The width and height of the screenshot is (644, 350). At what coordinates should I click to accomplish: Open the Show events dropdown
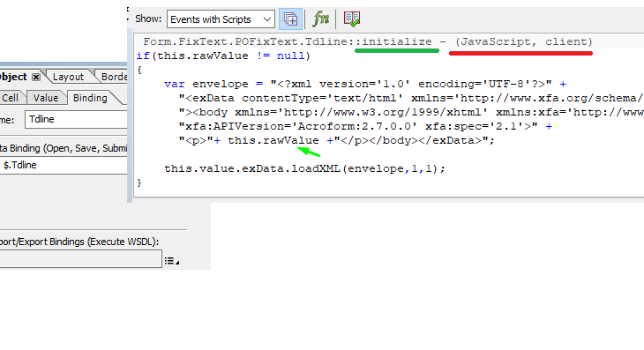221,19
